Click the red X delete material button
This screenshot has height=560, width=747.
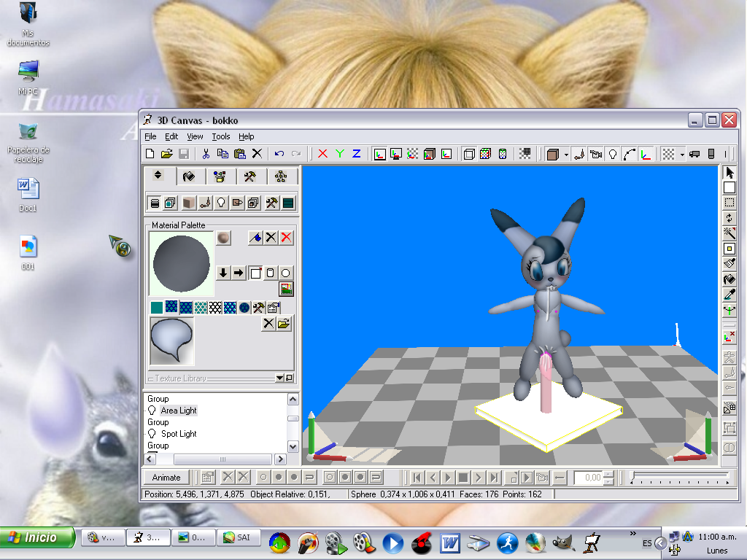coord(287,237)
